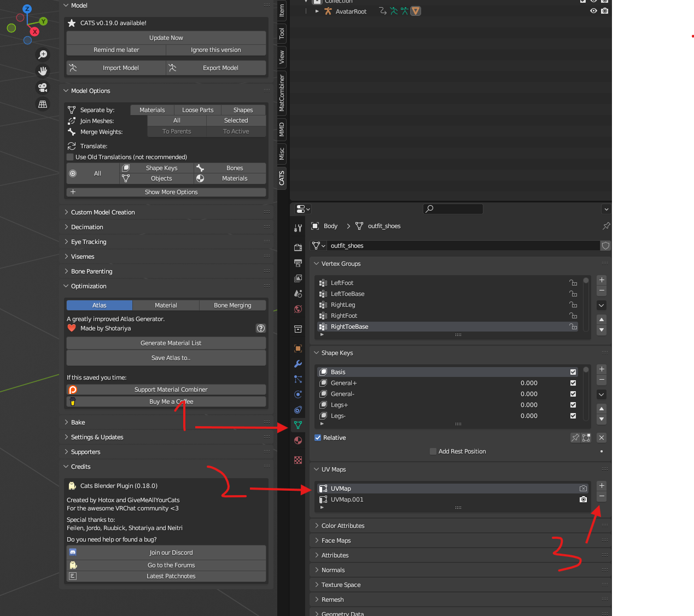Click Update Now button
This screenshot has width=694, height=616.
click(166, 38)
